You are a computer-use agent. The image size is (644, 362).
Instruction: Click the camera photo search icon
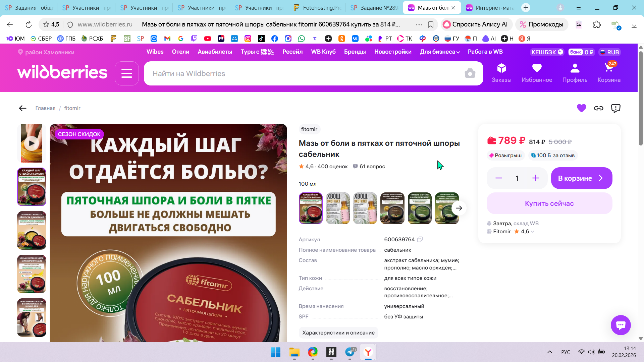(470, 73)
